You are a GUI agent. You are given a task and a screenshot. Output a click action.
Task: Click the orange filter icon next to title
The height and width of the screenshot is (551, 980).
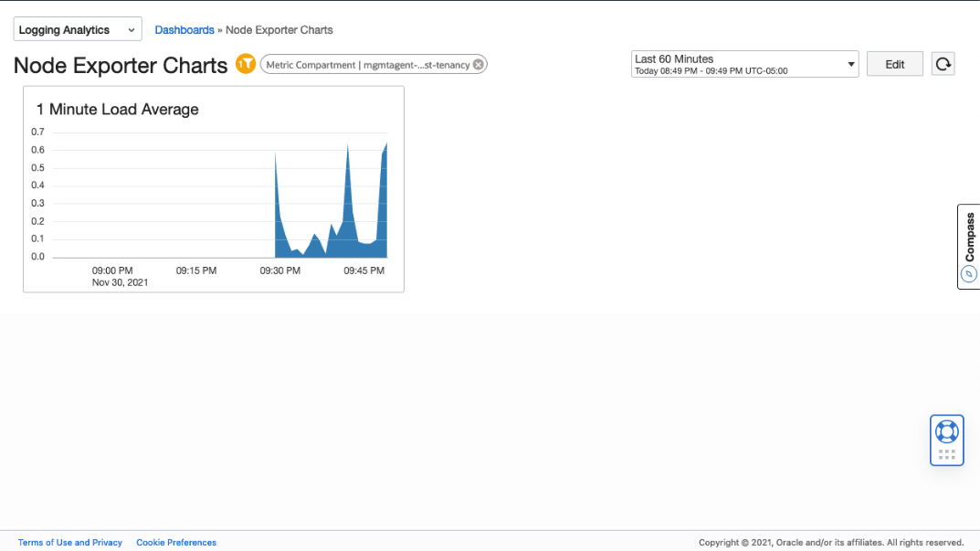(x=246, y=64)
